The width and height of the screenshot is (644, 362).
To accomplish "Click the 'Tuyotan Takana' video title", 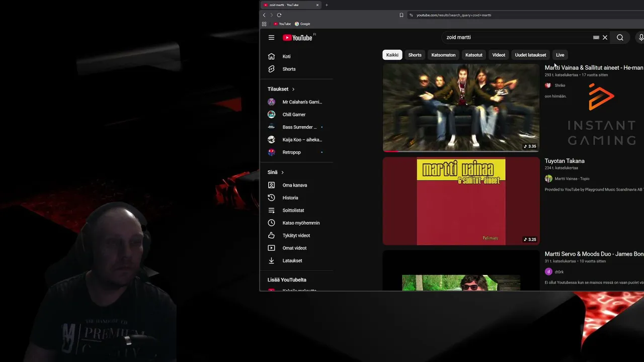I will pyautogui.click(x=565, y=161).
